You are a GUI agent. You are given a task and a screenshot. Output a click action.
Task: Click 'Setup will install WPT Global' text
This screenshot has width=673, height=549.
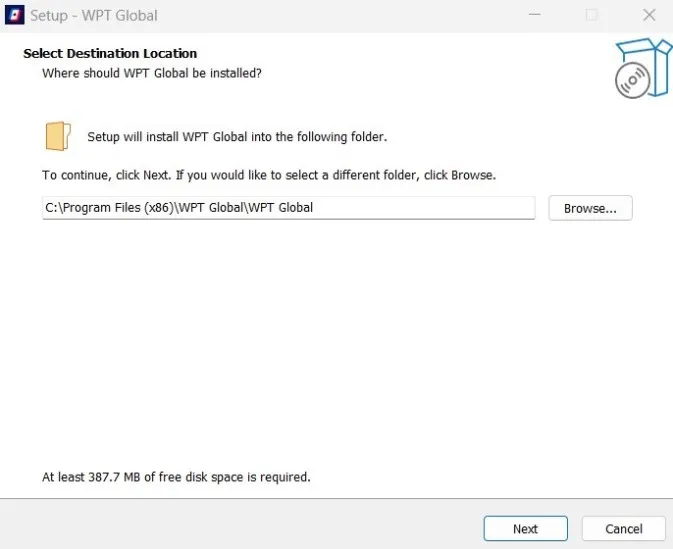237,136
